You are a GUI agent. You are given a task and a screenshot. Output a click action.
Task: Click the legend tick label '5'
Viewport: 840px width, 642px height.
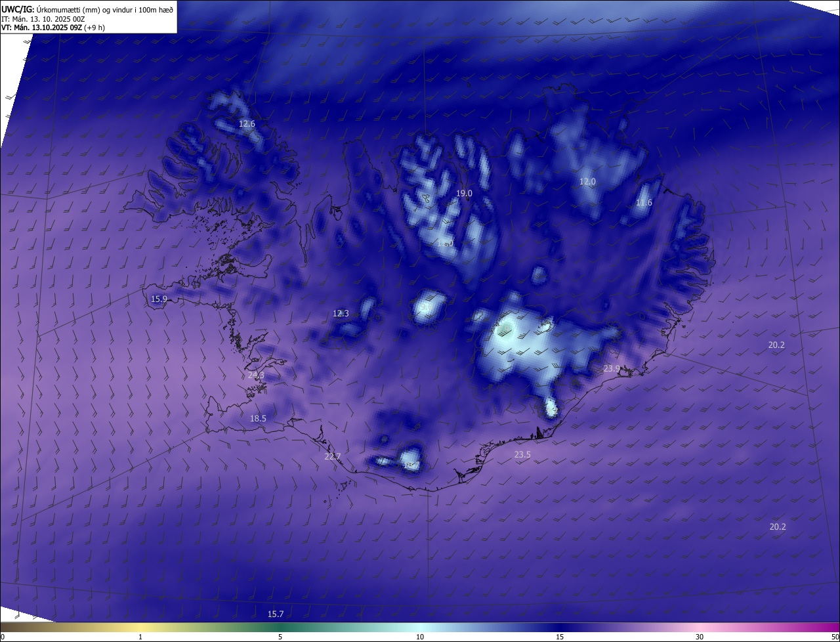[280, 637]
